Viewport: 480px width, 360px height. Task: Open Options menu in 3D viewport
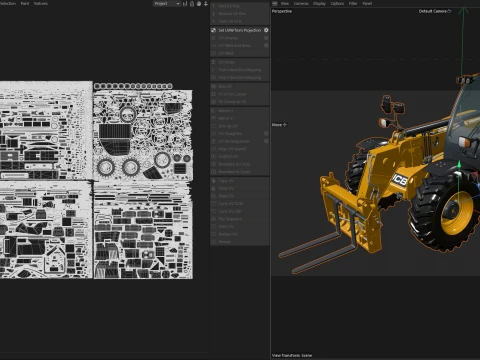pos(337,4)
